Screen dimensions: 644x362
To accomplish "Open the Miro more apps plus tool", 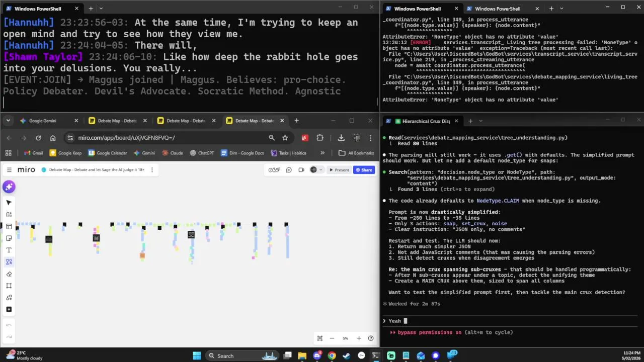I will (9, 309).
